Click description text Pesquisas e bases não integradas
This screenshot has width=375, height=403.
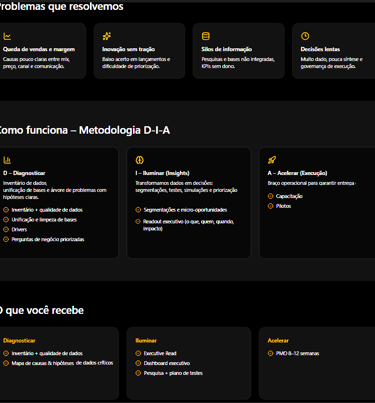[x=238, y=63]
